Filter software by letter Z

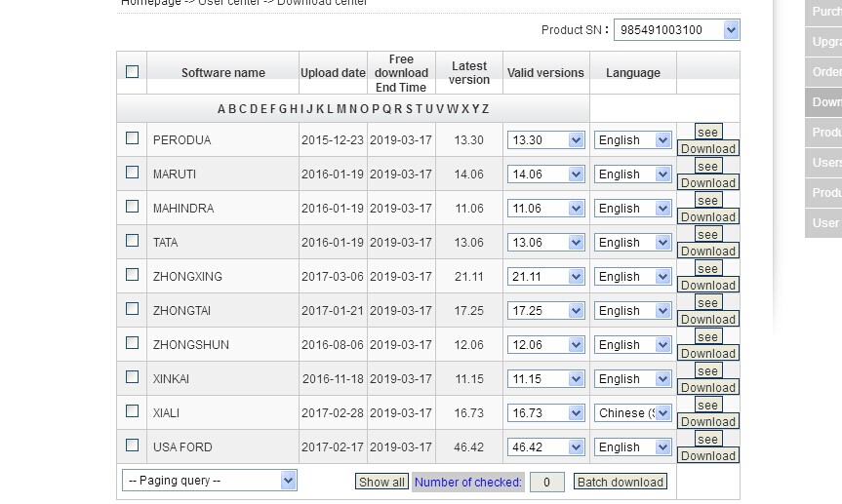[485, 109]
